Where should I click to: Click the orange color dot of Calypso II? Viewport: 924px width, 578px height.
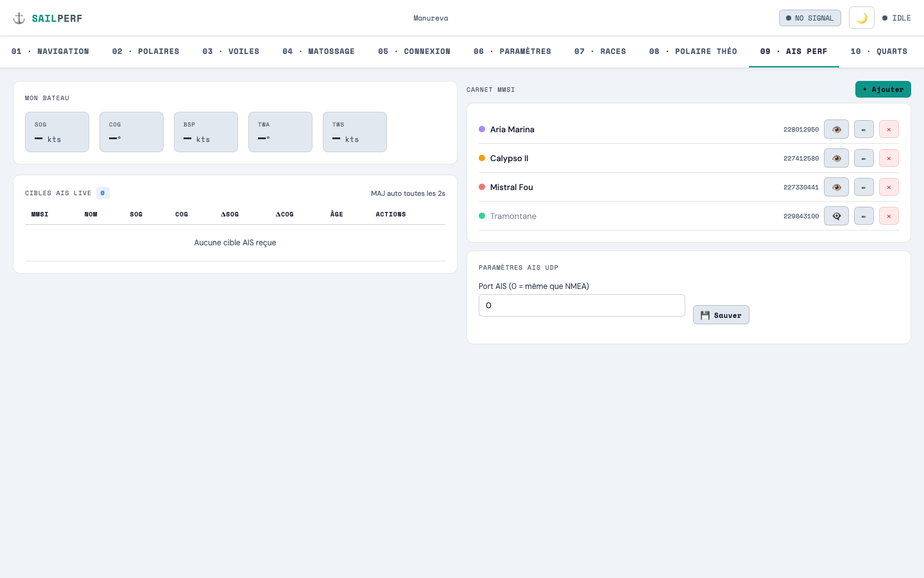[482, 158]
